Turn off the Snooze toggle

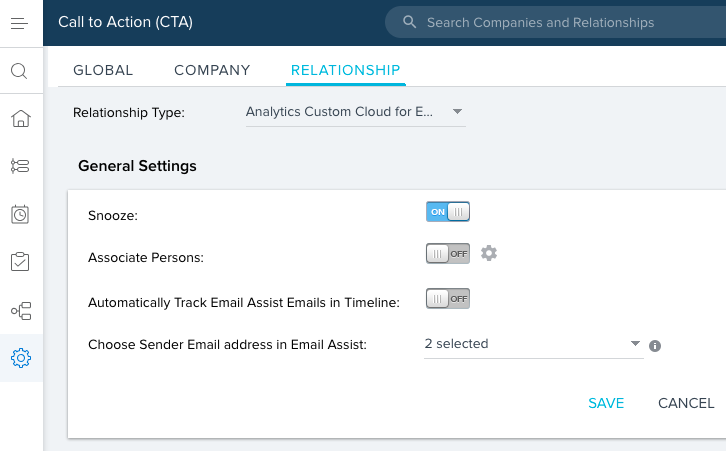point(447,212)
